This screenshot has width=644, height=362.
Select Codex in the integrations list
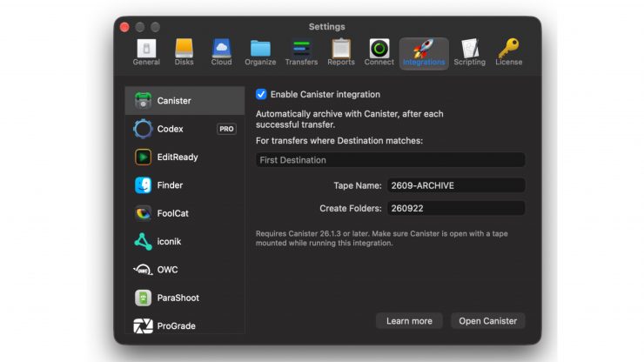184,129
